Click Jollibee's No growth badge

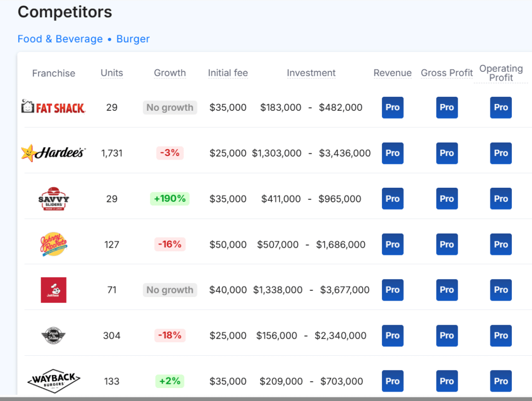click(x=170, y=290)
